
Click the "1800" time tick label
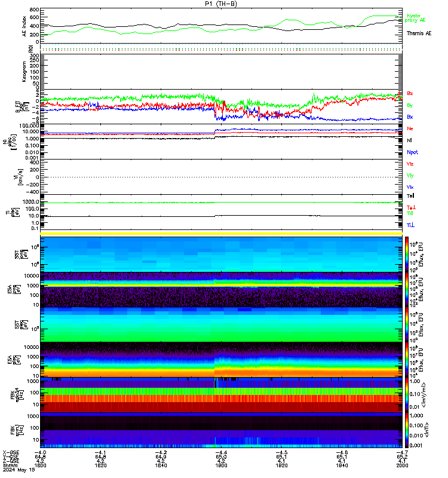[x=40, y=465]
